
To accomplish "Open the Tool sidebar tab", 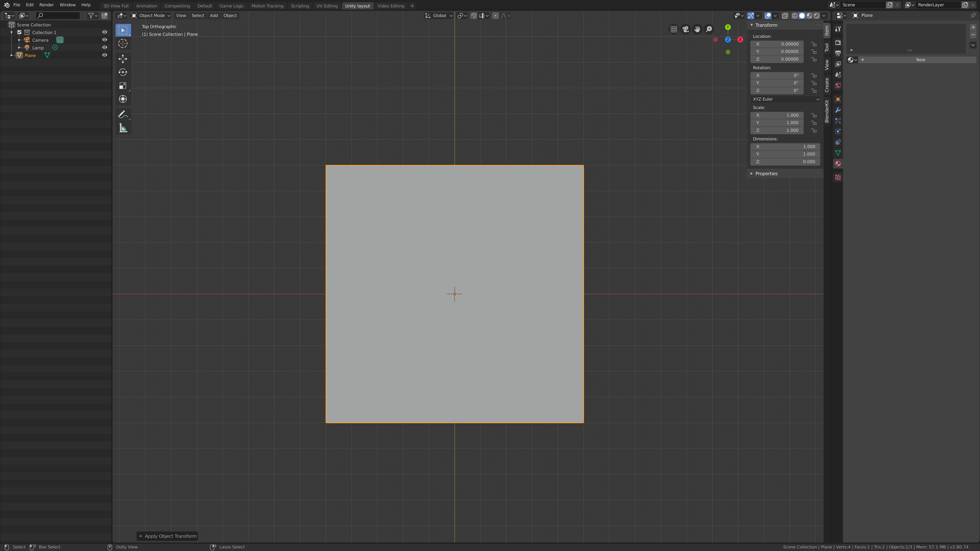I will [827, 47].
